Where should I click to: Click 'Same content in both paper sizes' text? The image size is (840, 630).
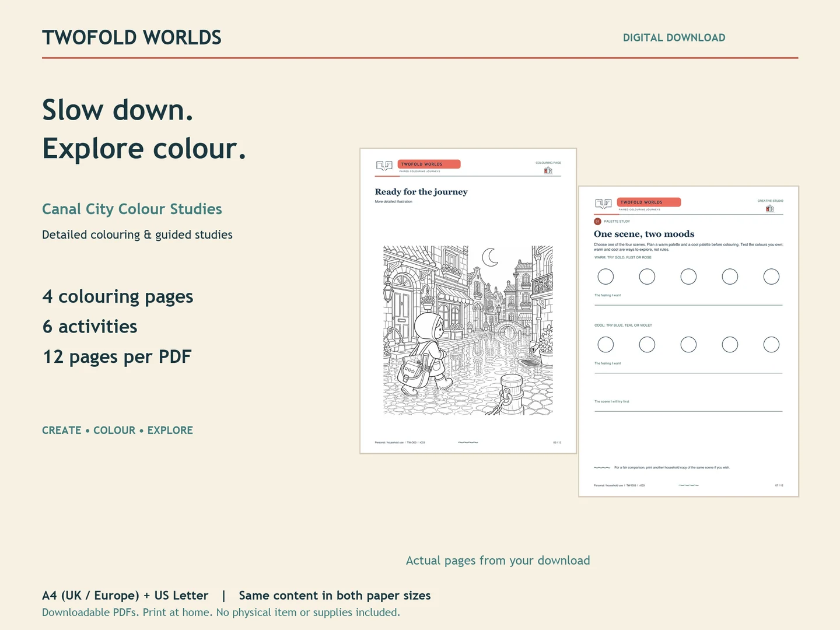click(x=335, y=596)
